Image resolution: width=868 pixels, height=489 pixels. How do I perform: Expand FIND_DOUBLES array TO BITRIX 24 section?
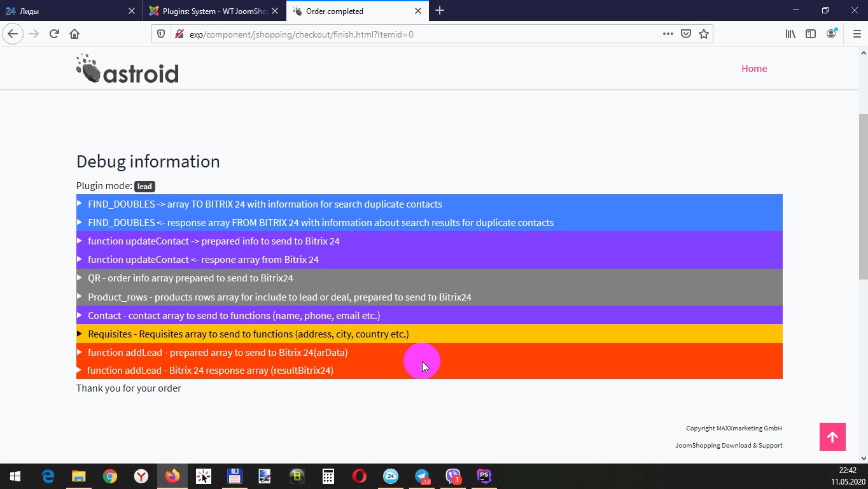click(265, 204)
